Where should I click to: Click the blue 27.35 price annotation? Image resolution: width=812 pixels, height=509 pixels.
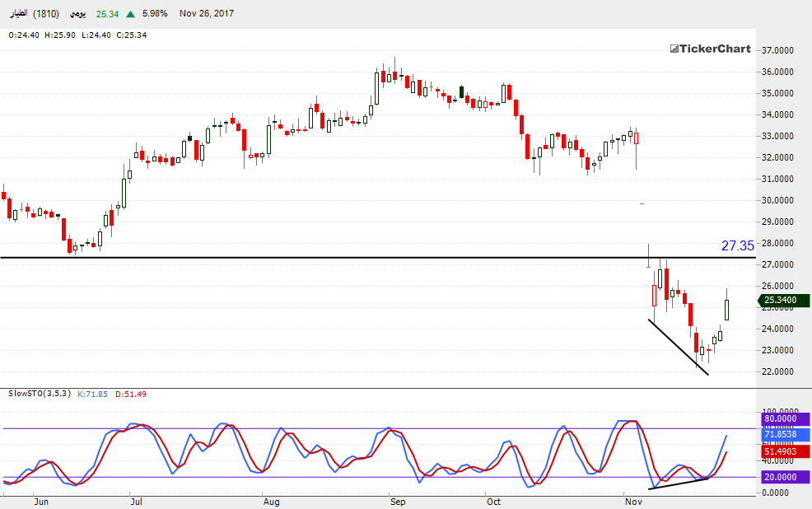click(737, 245)
